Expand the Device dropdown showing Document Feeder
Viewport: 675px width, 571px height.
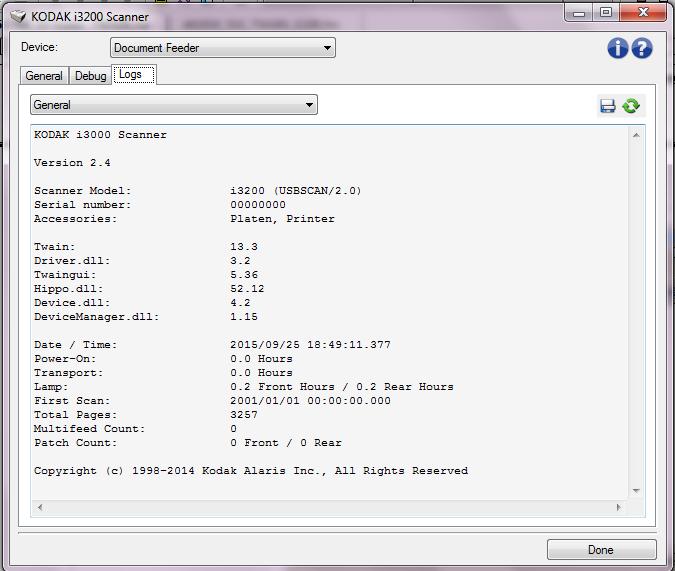pos(223,48)
